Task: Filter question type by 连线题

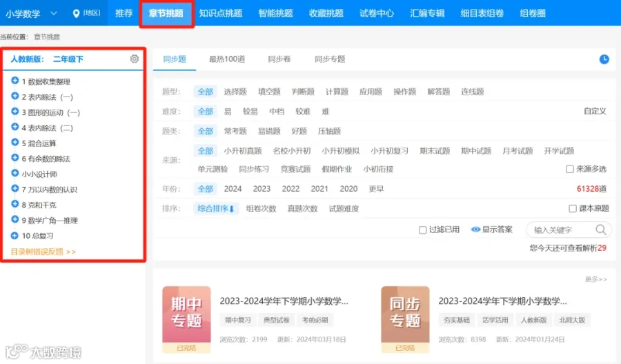Action: point(473,92)
